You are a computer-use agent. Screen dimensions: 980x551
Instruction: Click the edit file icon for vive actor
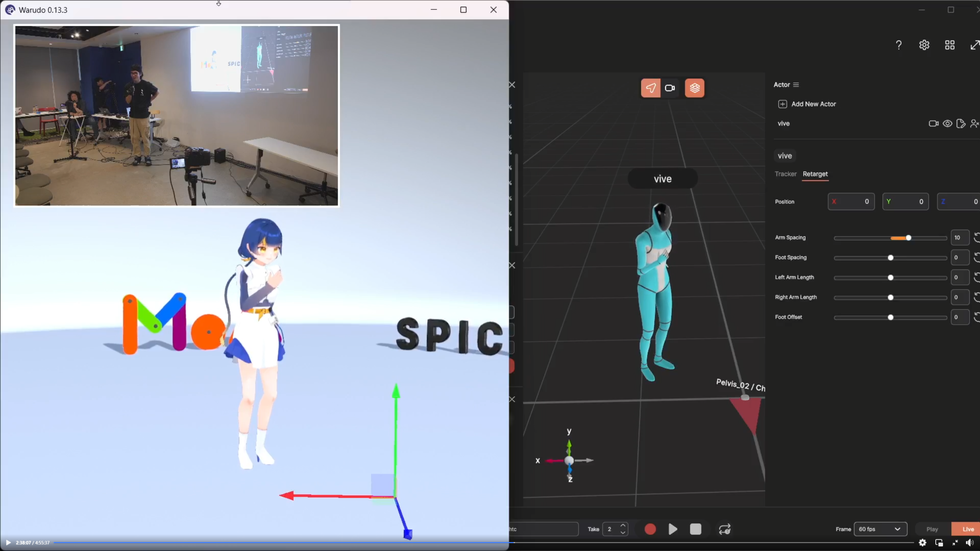coord(961,123)
